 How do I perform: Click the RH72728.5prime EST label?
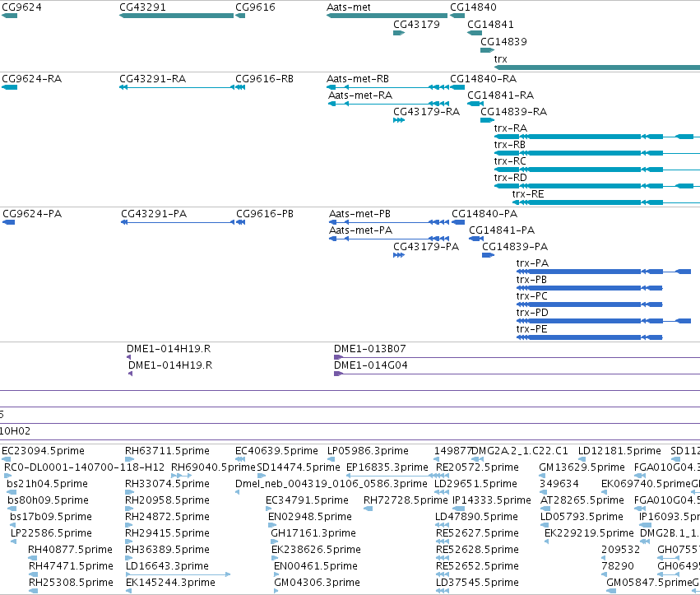tap(406, 500)
